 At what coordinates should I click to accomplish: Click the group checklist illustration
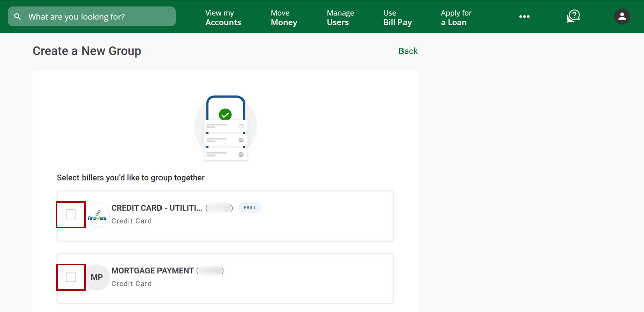225,129
